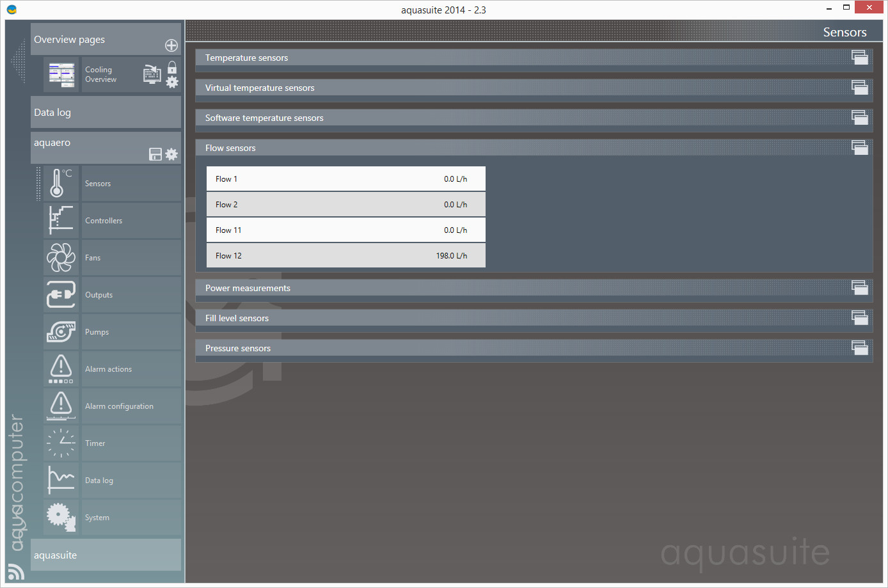
Task: Minimize the aquasuite window
Action: pyautogui.click(x=829, y=8)
